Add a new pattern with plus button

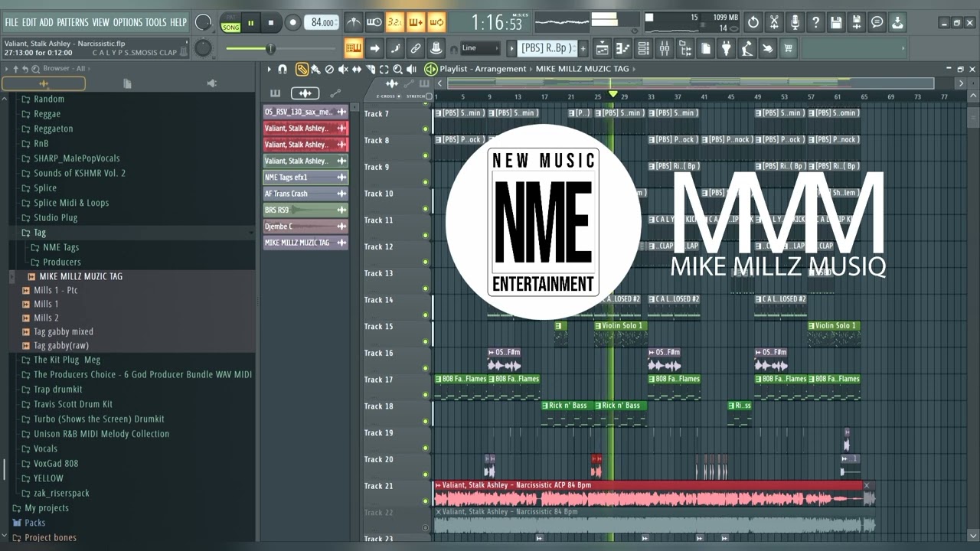pos(583,48)
